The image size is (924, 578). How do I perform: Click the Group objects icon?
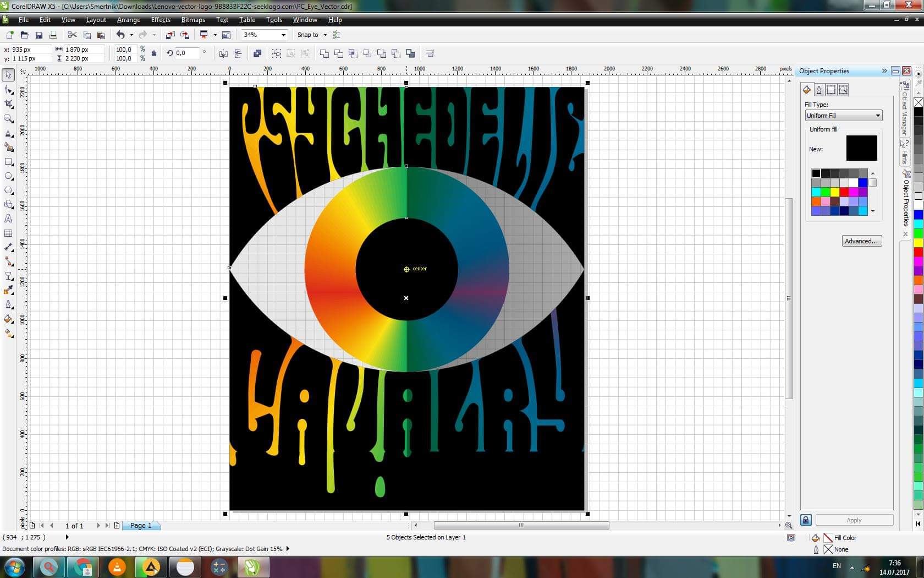point(277,53)
